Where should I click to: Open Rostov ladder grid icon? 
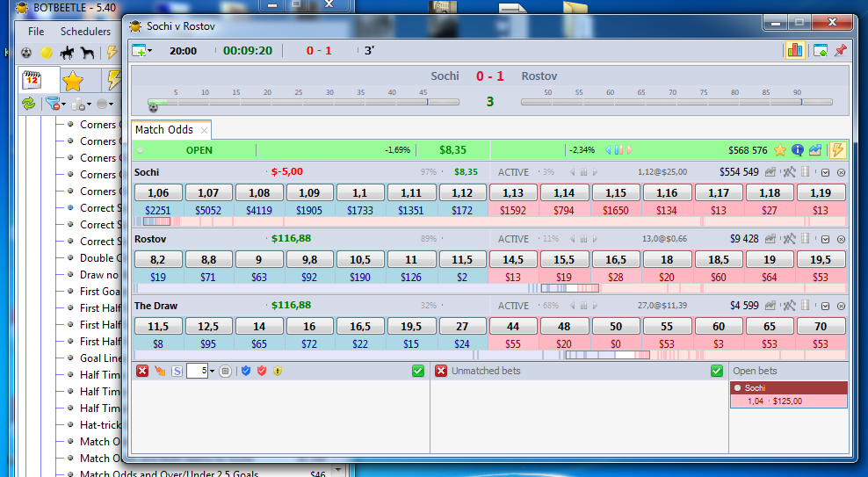(806, 239)
